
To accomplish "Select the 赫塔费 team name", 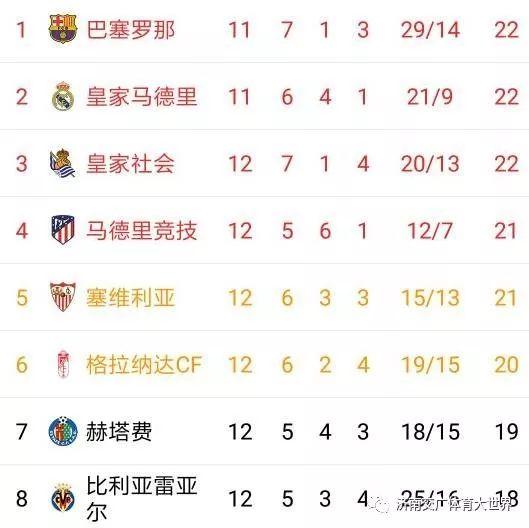I will [x=119, y=432].
